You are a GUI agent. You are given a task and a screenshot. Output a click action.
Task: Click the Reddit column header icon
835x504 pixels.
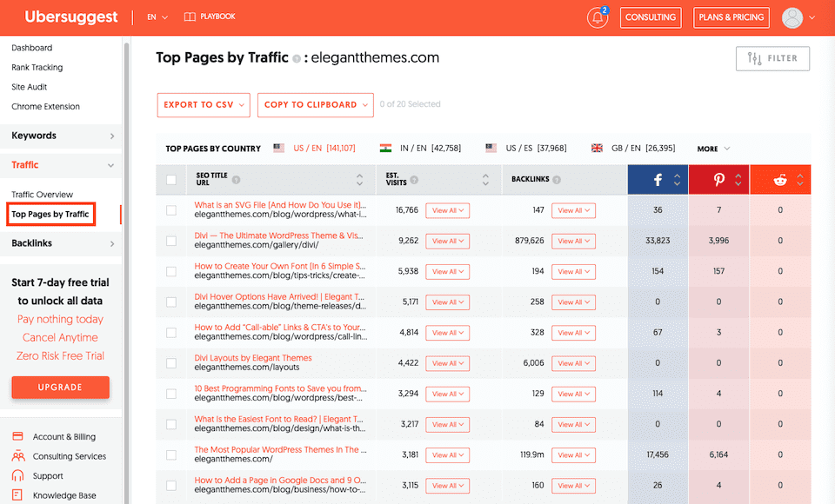[780, 180]
